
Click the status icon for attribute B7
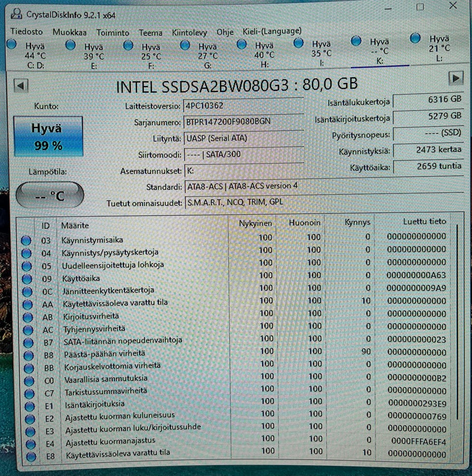pos(29,342)
